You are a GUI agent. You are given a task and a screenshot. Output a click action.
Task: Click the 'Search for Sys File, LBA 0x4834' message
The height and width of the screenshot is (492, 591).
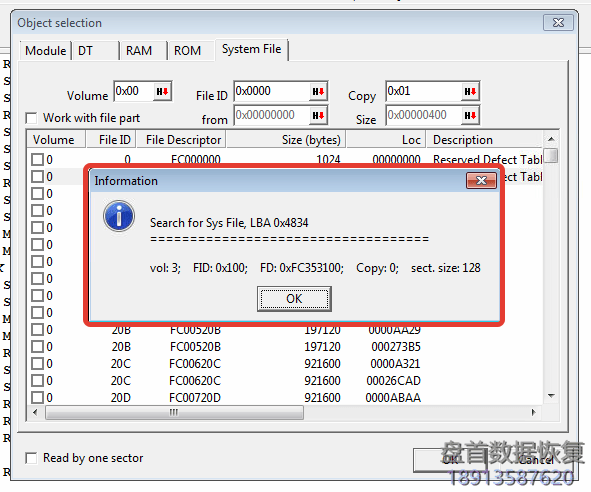pyautogui.click(x=229, y=223)
